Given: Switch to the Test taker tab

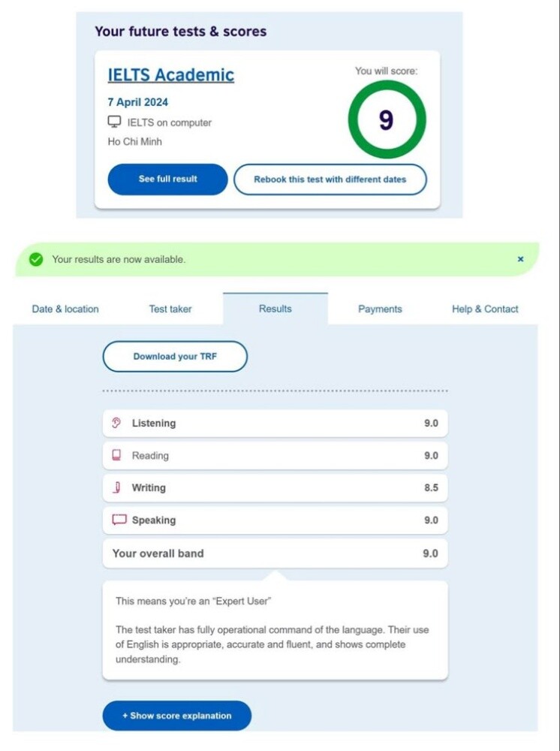Looking at the screenshot, I should click(x=170, y=309).
